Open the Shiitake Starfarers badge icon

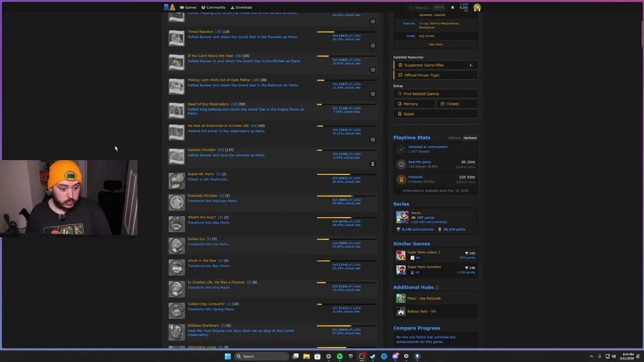[176, 332]
